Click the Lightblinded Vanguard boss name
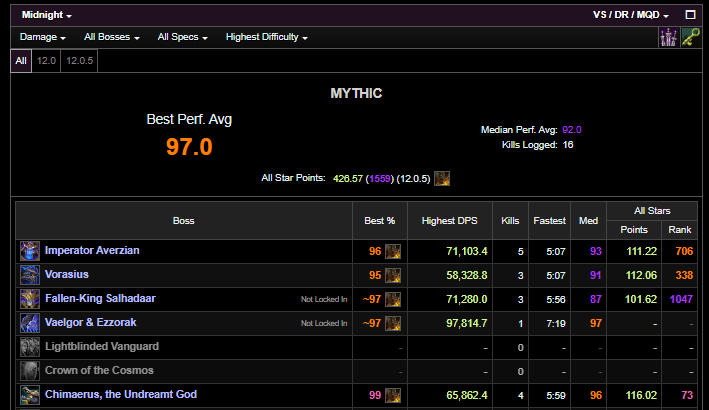Viewport: 709px width, 410px height. 102,346
